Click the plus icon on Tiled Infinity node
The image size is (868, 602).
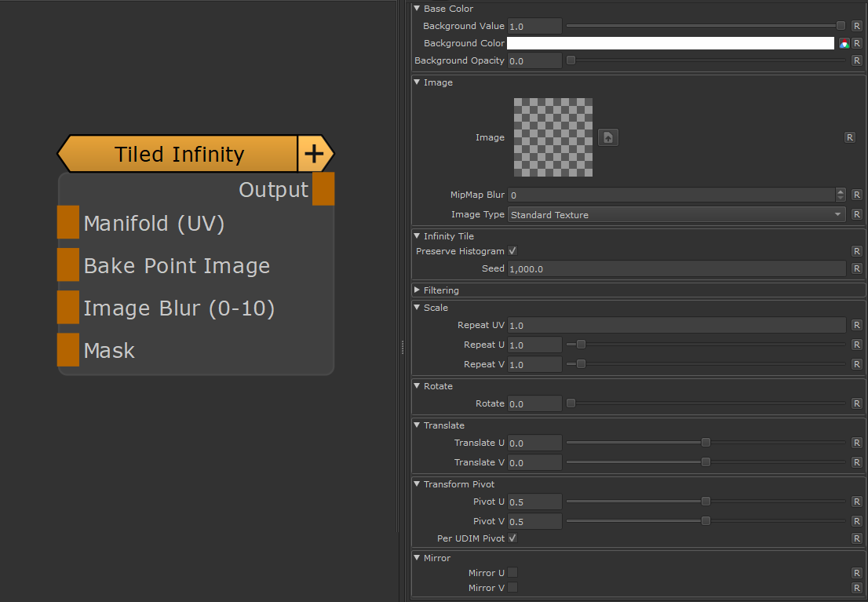[314, 154]
